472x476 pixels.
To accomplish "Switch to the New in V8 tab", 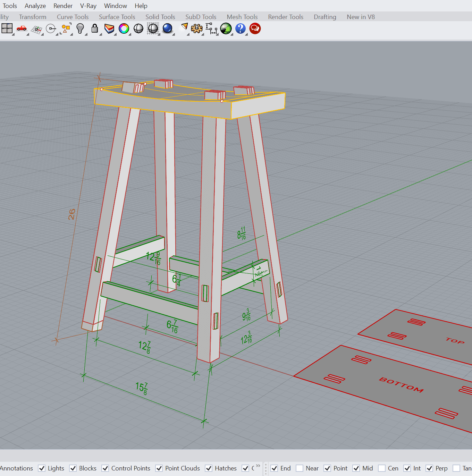I will tap(361, 17).
